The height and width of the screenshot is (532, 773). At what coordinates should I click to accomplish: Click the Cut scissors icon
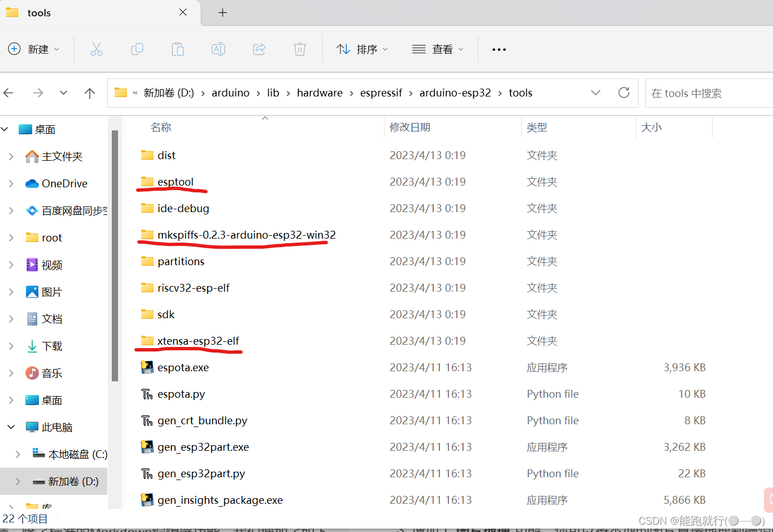pos(97,49)
